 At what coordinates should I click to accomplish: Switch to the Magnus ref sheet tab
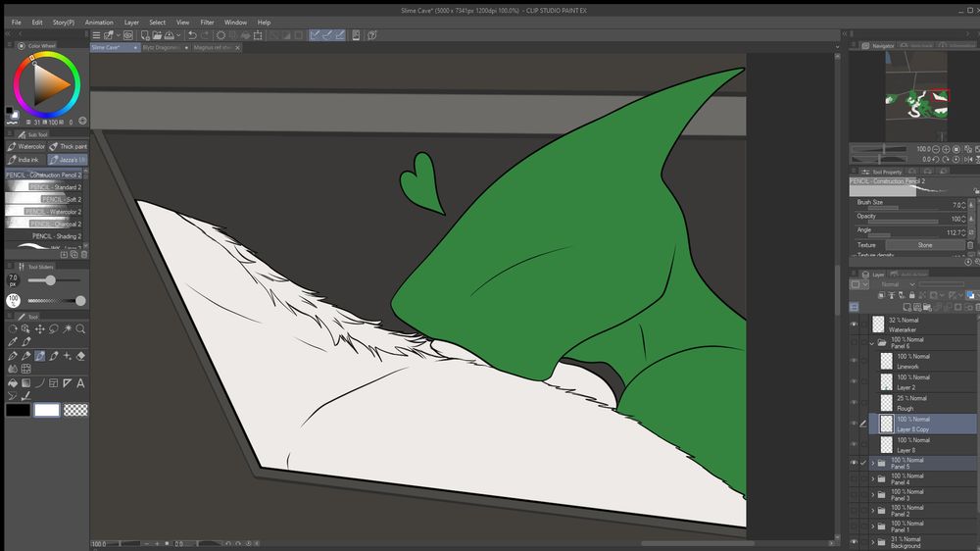[213, 47]
